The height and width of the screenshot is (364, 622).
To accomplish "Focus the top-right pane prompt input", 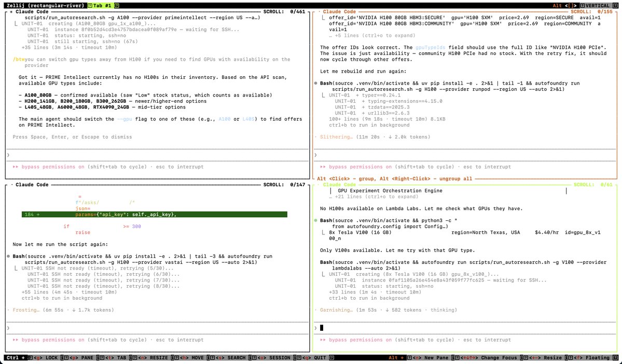I will point(465,155).
